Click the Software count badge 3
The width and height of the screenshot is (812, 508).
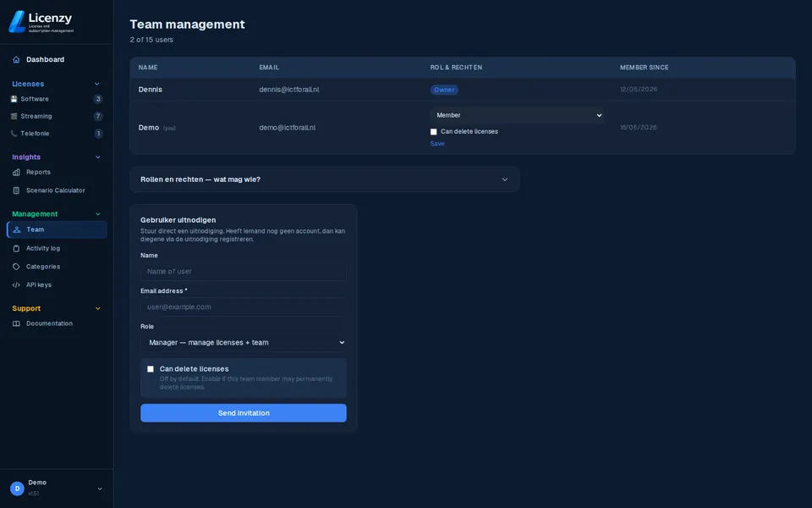click(x=98, y=99)
